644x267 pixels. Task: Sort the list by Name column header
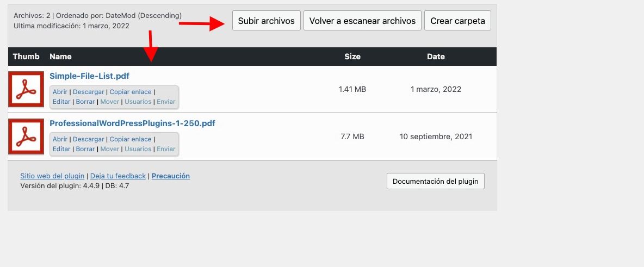(x=60, y=57)
